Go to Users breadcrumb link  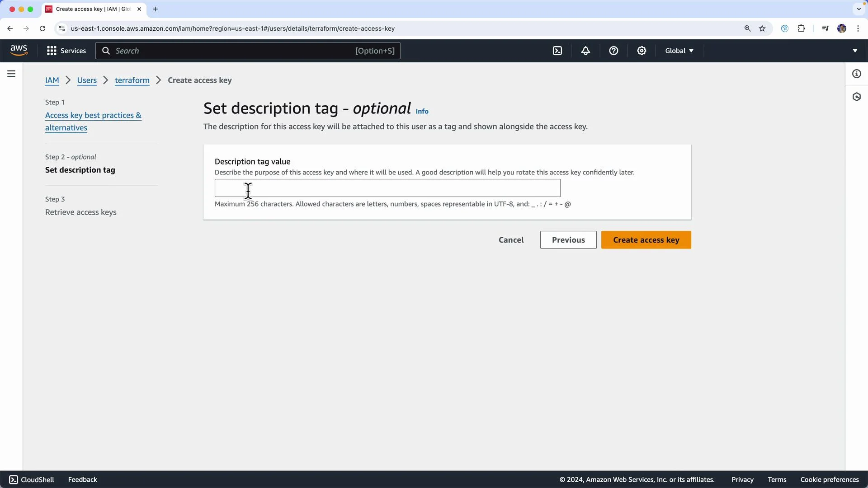coord(87,80)
